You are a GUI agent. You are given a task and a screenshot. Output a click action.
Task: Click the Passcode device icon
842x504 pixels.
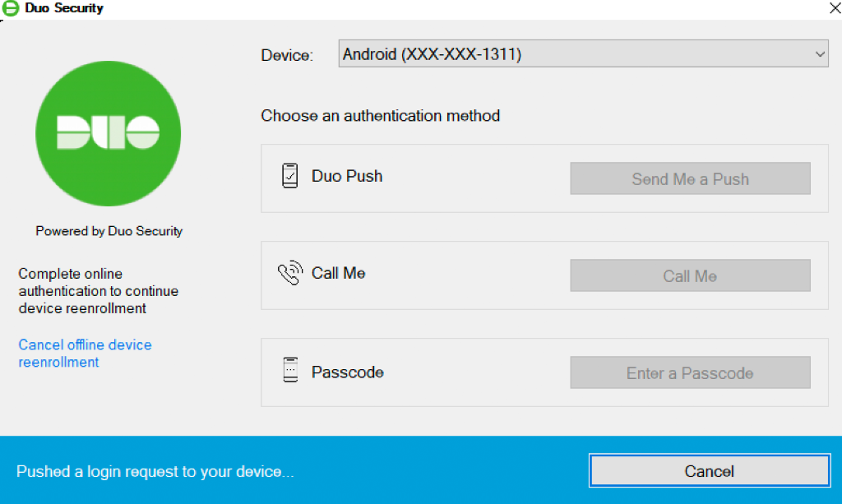coord(289,372)
